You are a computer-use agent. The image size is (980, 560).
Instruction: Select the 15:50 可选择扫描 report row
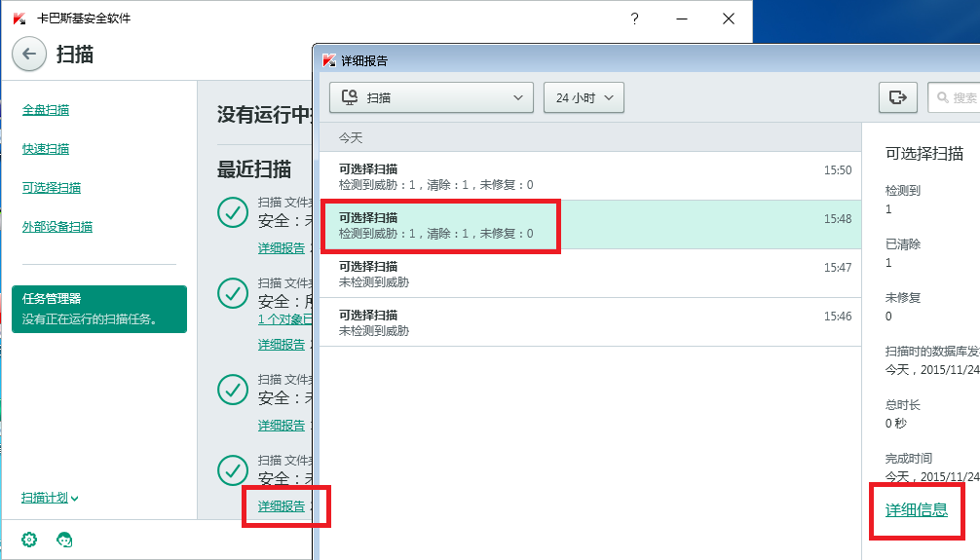(x=590, y=176)
